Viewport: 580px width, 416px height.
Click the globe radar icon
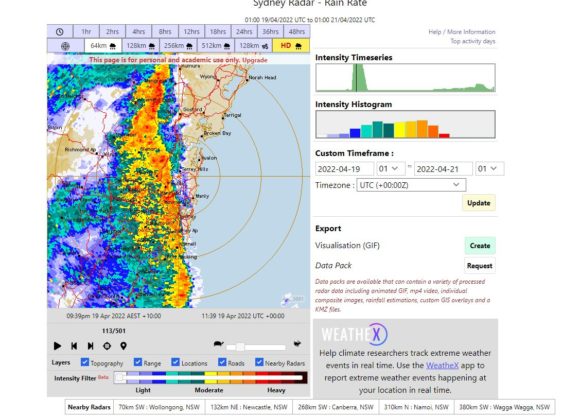pyautogui.click(x=65, y=46)
